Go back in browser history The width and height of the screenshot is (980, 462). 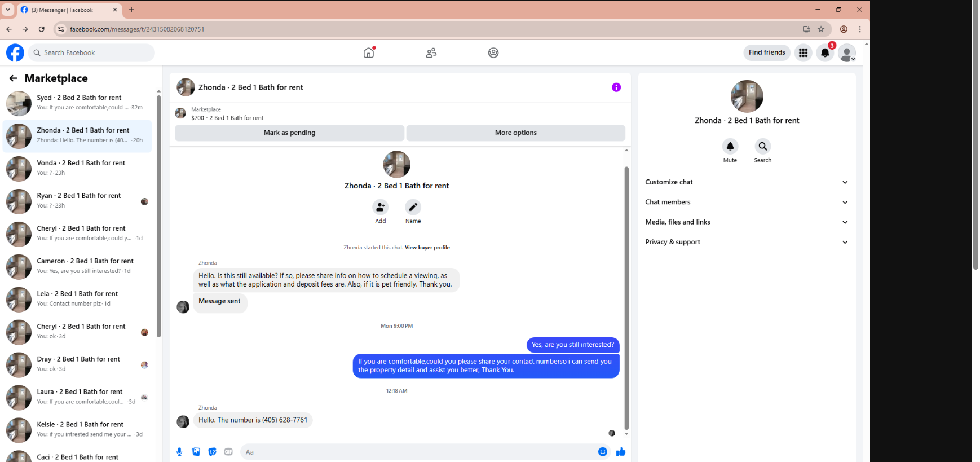tap(8, 29)
